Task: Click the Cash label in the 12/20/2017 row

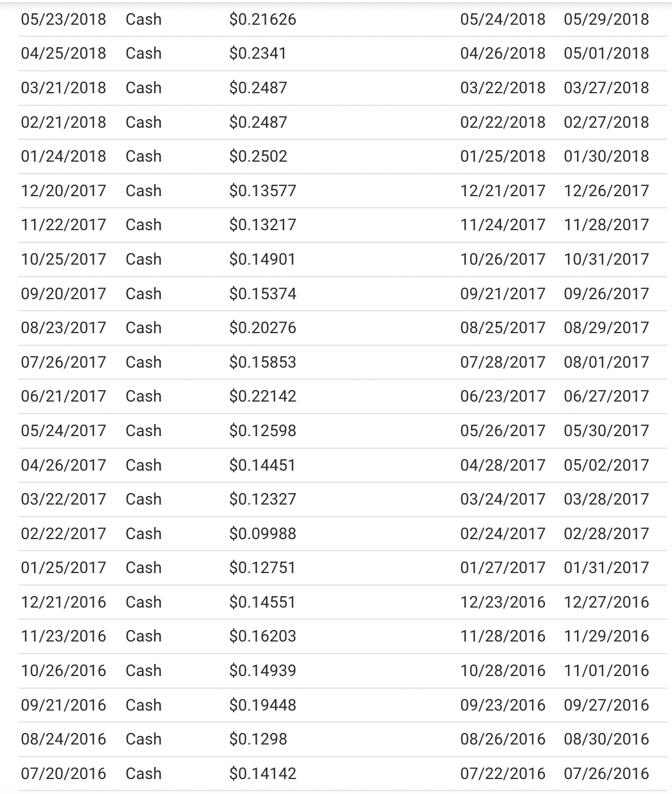Action: (143, 191)
